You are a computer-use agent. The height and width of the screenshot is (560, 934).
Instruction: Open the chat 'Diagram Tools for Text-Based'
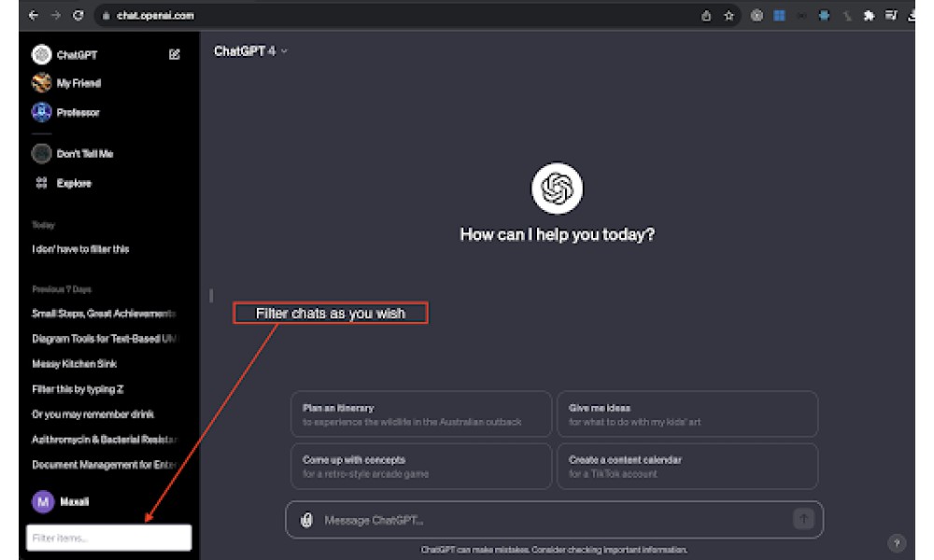(105, 339)
